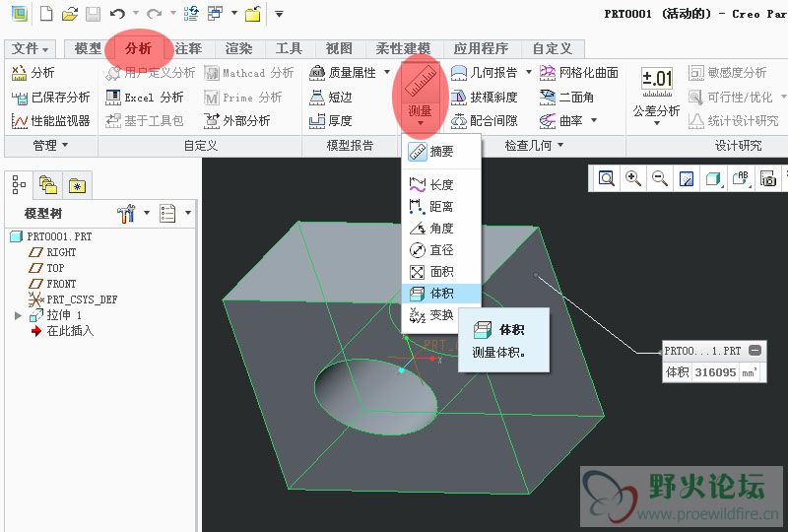Select 长度 from the measure menu
The height and width of the screenshot is (532, 788).
tap(440, 185)
